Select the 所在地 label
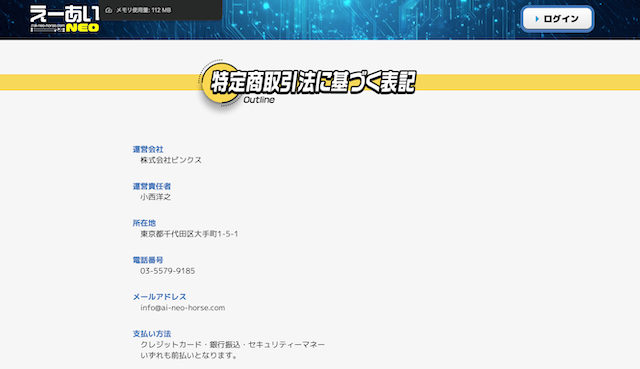The image size is (640, 369). coord(144,223)
